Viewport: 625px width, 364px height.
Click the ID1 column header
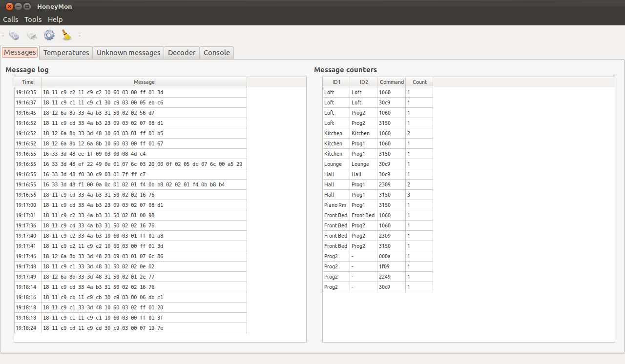click(x=336, y=82)
